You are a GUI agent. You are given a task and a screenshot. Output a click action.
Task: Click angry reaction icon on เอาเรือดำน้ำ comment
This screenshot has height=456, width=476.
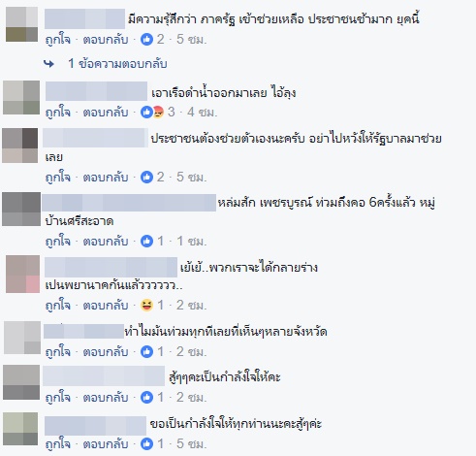[x=158, y=113]
